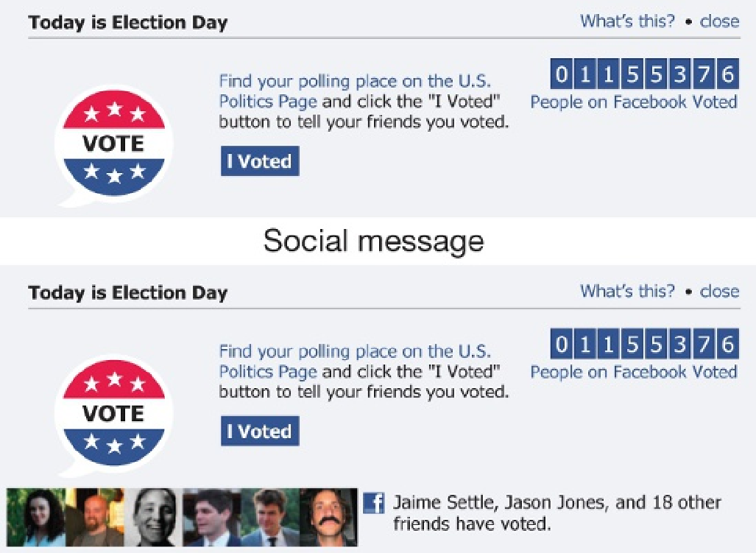Click the bottom voter counter digits
Screen dimensions: 756x553
[x=643, y=345]
